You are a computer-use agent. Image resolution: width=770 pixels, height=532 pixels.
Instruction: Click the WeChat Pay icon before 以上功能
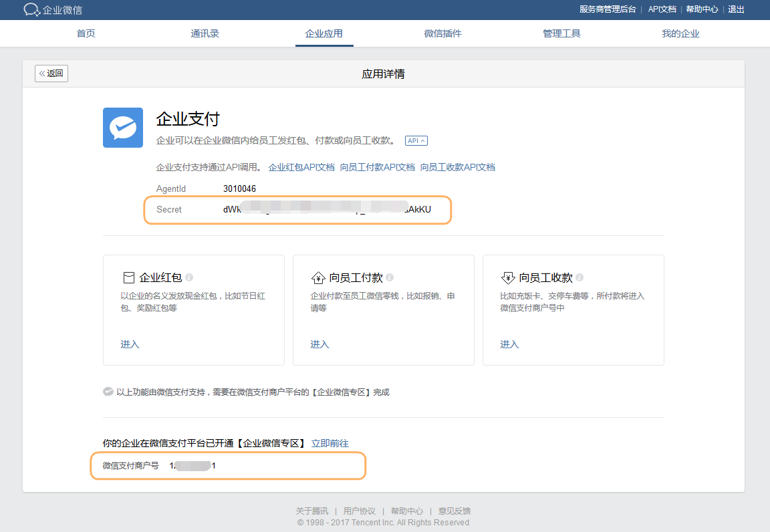[108, 392]
